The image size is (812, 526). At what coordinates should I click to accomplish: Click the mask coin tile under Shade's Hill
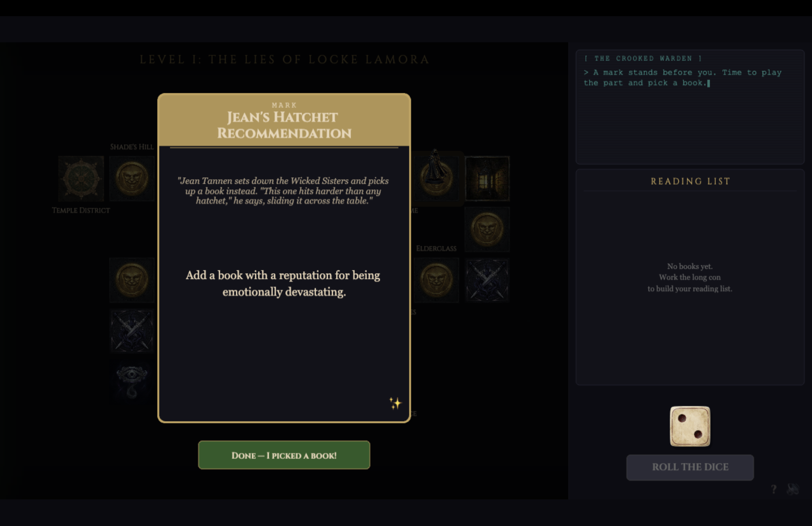[x=132, y=178]
